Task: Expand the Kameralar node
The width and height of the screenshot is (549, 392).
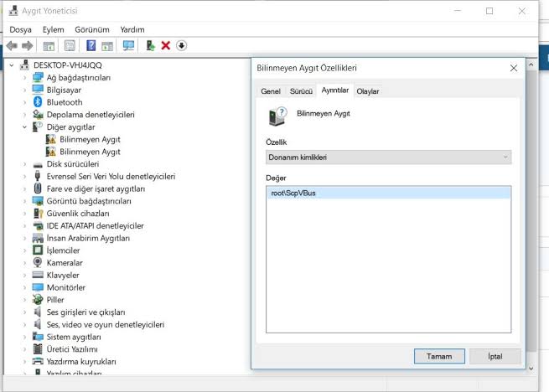Action: pos(24,263)
